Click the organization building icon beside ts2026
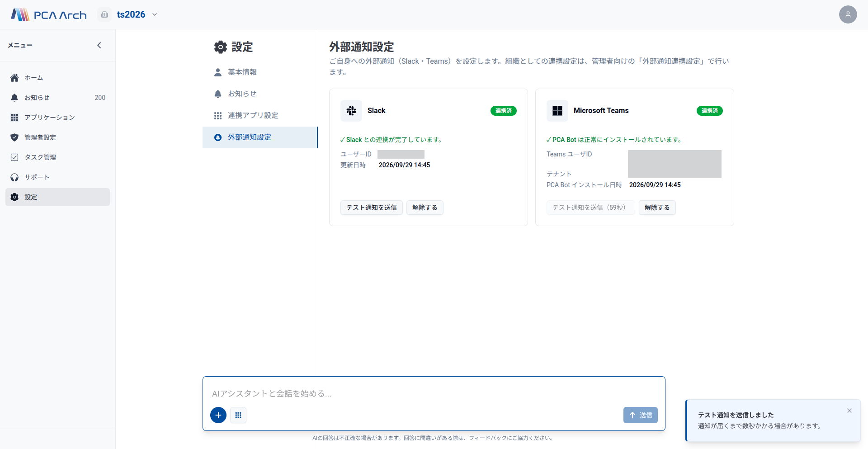Viewport: 868px width, 449px height. (x=104, y=14)
